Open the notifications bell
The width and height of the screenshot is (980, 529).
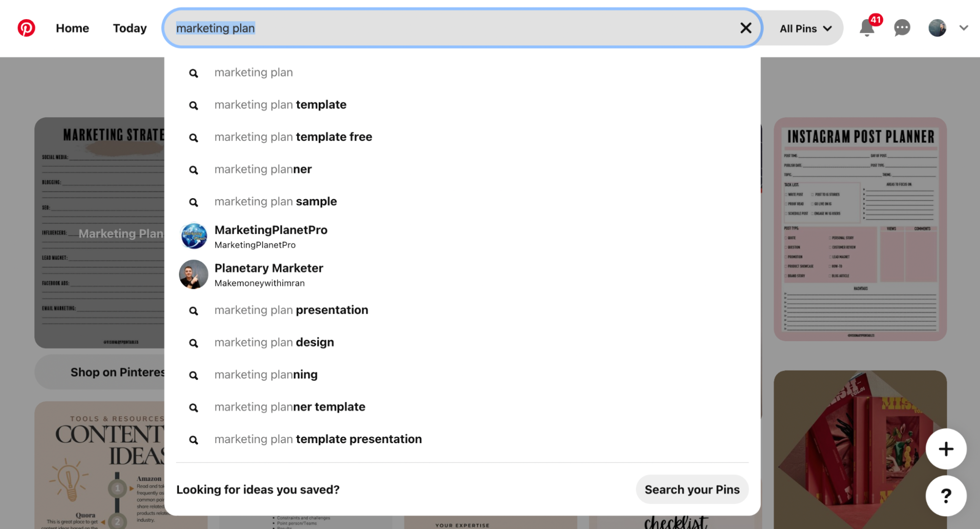[867, 28]
